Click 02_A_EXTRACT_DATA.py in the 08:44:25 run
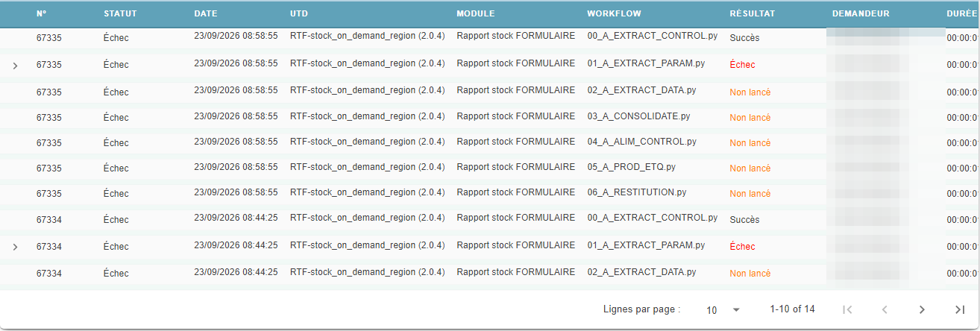Viewport: 980px width, 331px height. pos(641,272)
